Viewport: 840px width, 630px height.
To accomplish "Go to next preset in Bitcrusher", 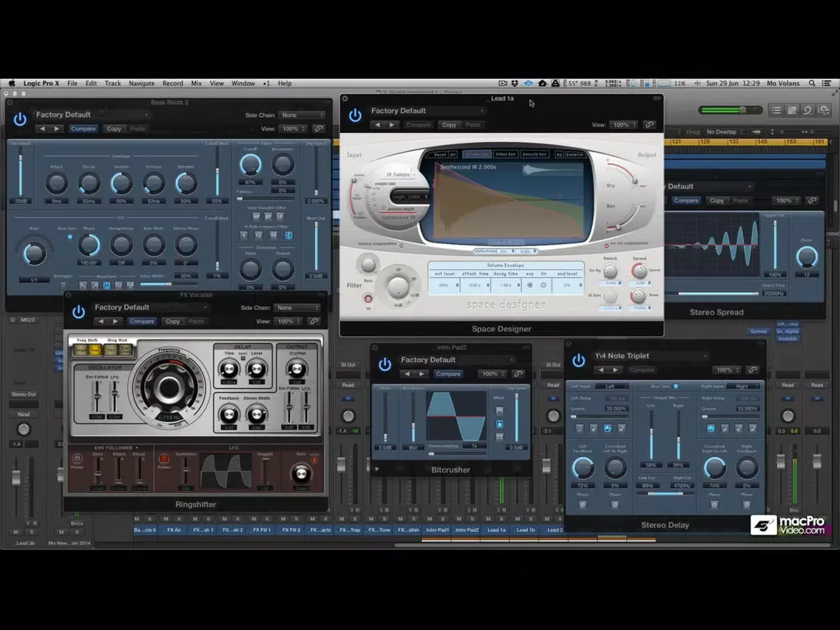I will [422, 373].
